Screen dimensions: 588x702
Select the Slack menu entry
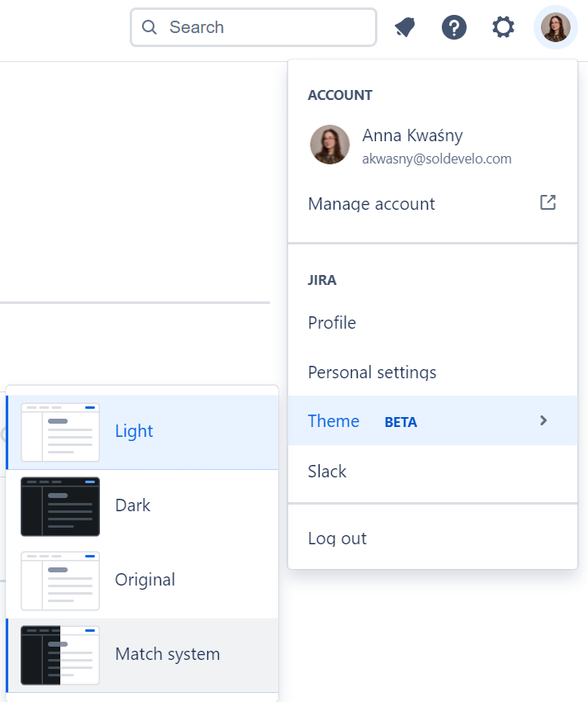click(x=327, y=471)
